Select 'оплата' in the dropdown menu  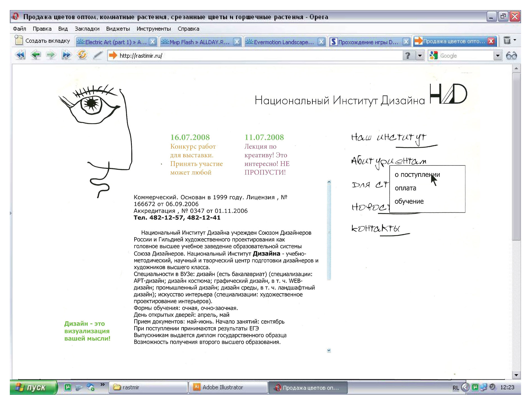(405, 188)
